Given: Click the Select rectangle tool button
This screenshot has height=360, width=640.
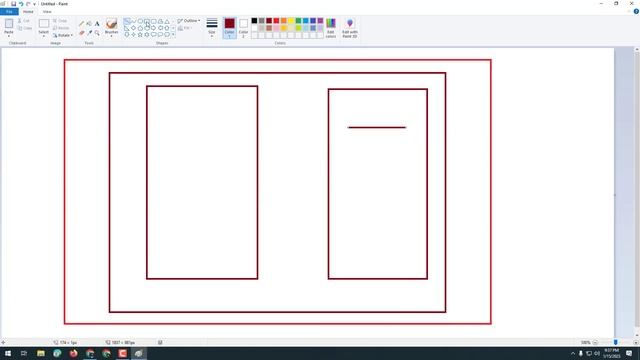Looking at the screenshot, I should pyautogui.click(x=44, y=24).
